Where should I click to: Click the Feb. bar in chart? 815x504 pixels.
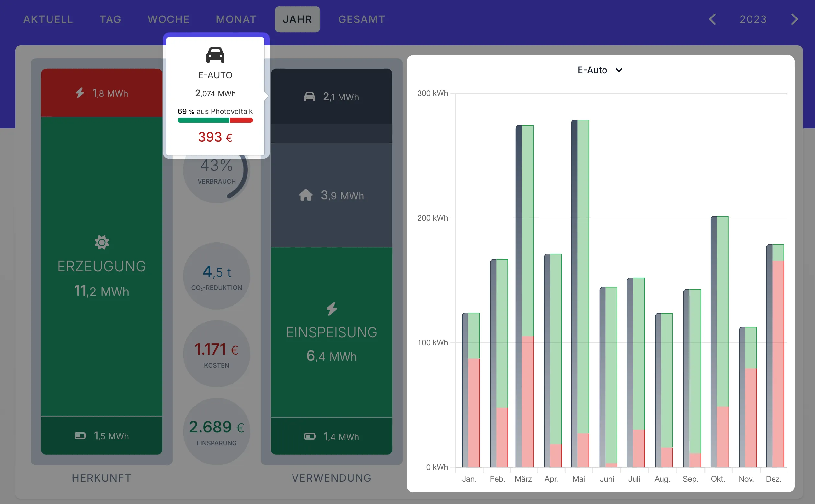(499, 363)
